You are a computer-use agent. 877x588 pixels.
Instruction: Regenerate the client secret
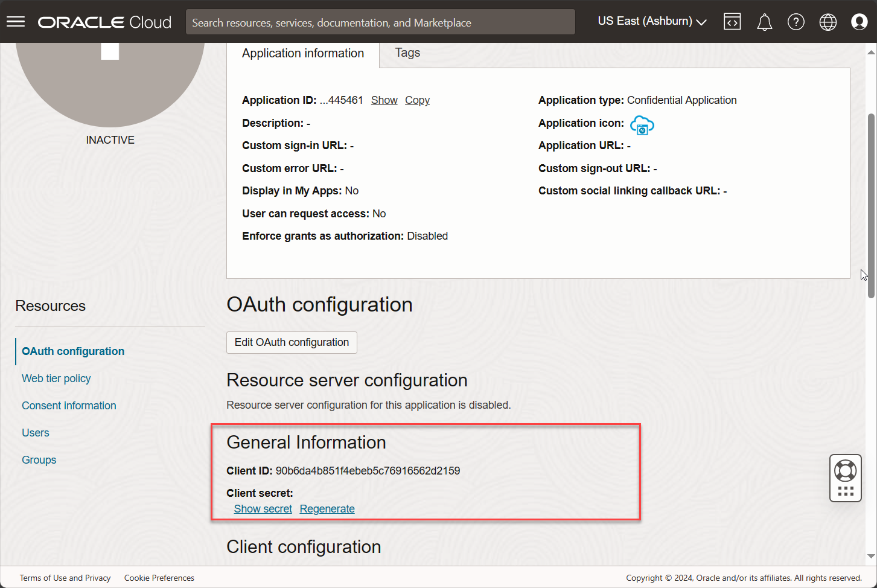[x=327, y=509]
